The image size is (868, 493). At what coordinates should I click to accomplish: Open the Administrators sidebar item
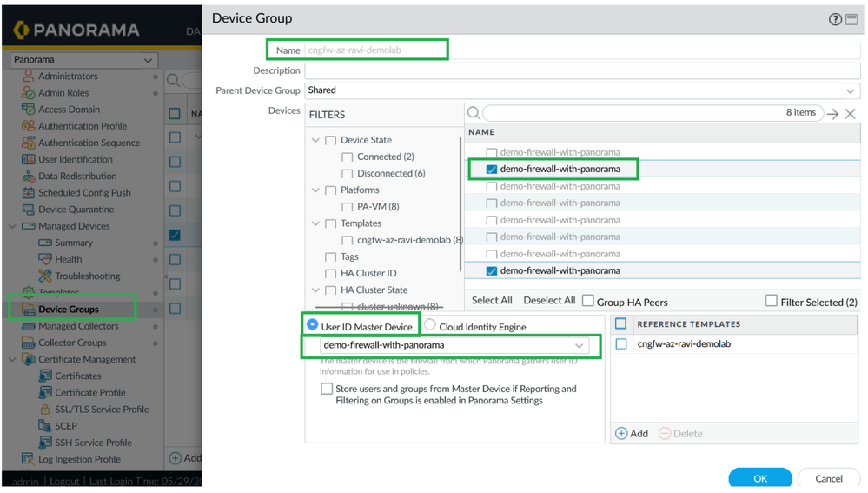tap(68, 76)
